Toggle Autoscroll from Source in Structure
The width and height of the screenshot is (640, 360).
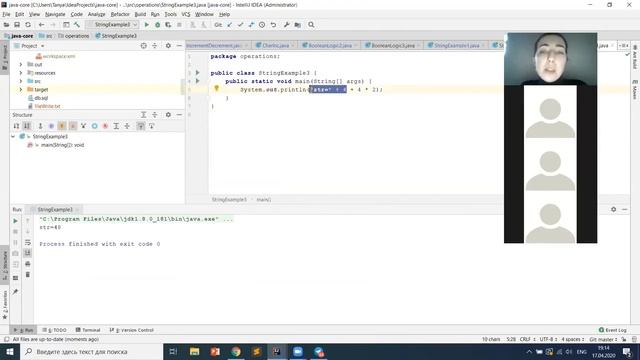[151, 126]
